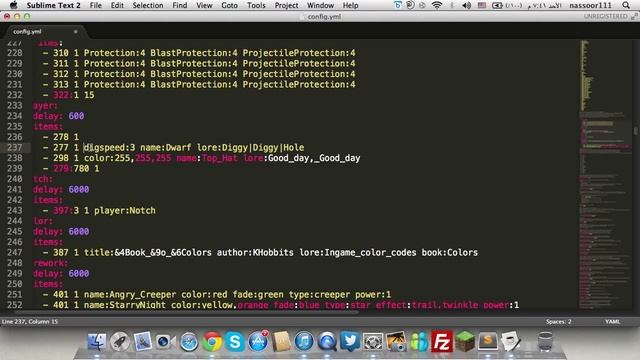Open the Tools menu
This screenshot has height=360, width=640.
[256, 5]
